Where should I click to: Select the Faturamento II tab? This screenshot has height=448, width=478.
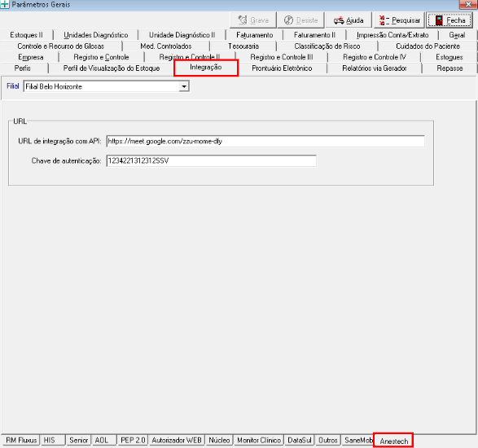click(314, 35)
